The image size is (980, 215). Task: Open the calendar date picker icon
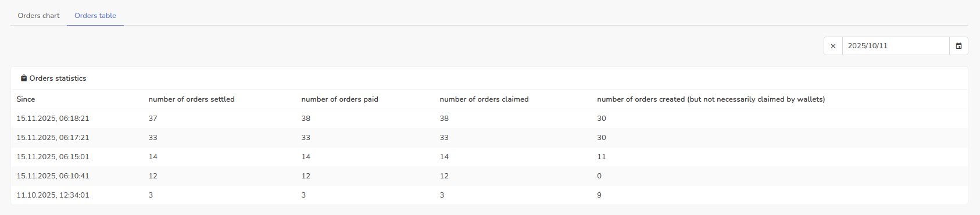[x=958, y=46]
